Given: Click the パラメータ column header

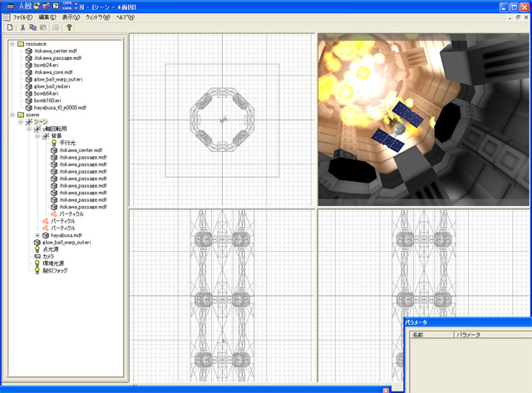Looking at the screenshot, I should pyautogui.click(x=493, y=335).
